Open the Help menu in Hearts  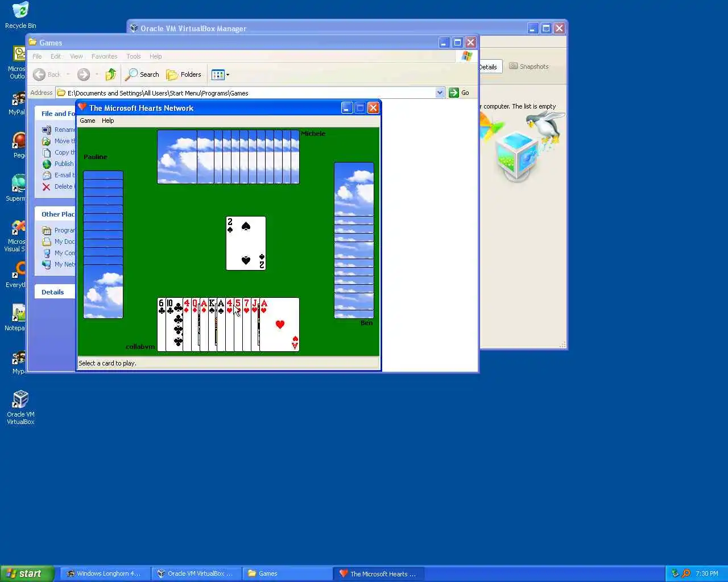click(108, 120)
